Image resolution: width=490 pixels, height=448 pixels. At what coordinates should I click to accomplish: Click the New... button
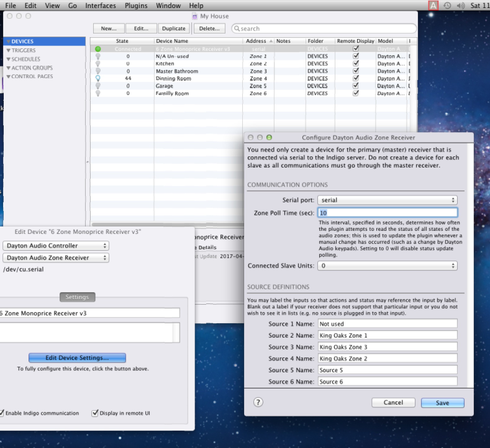(x=109, y=29)
